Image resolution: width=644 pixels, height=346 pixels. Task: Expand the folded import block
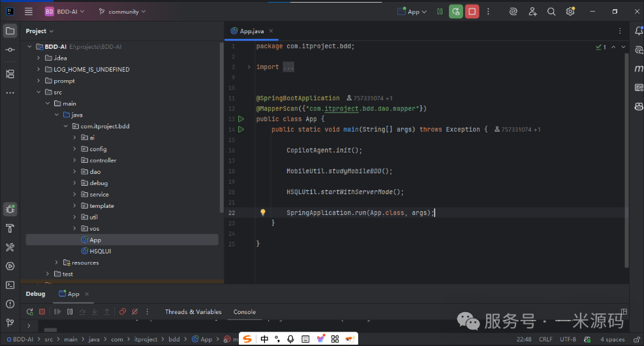[249, 67]
